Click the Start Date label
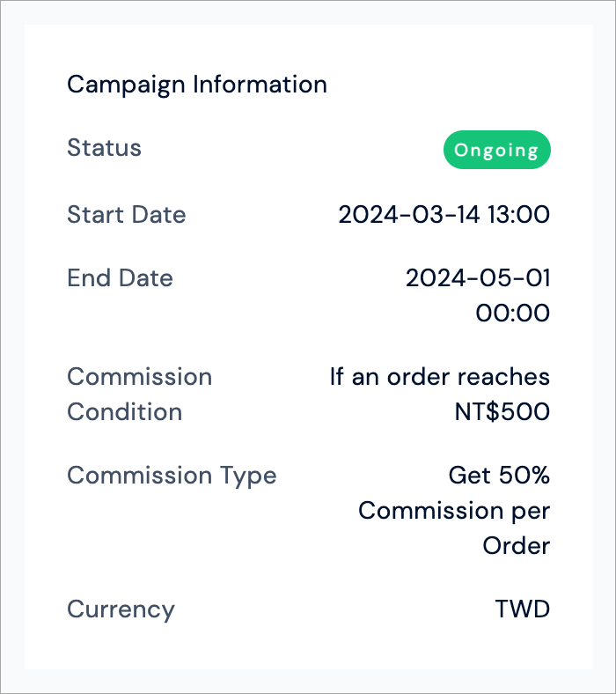Viewport: 616px width, 694px height. pos(127,215)
